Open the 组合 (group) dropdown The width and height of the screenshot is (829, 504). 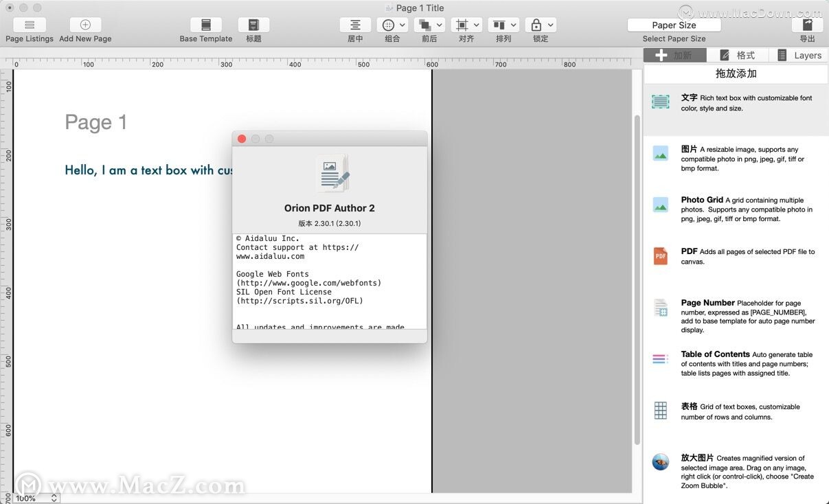392,25
